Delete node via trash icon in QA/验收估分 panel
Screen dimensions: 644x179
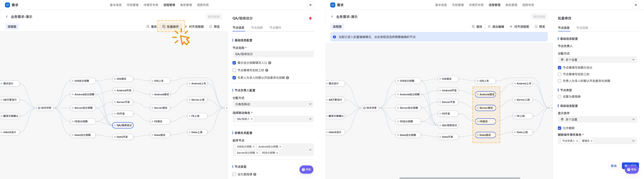pyautogui.click(x=310, y=18)
